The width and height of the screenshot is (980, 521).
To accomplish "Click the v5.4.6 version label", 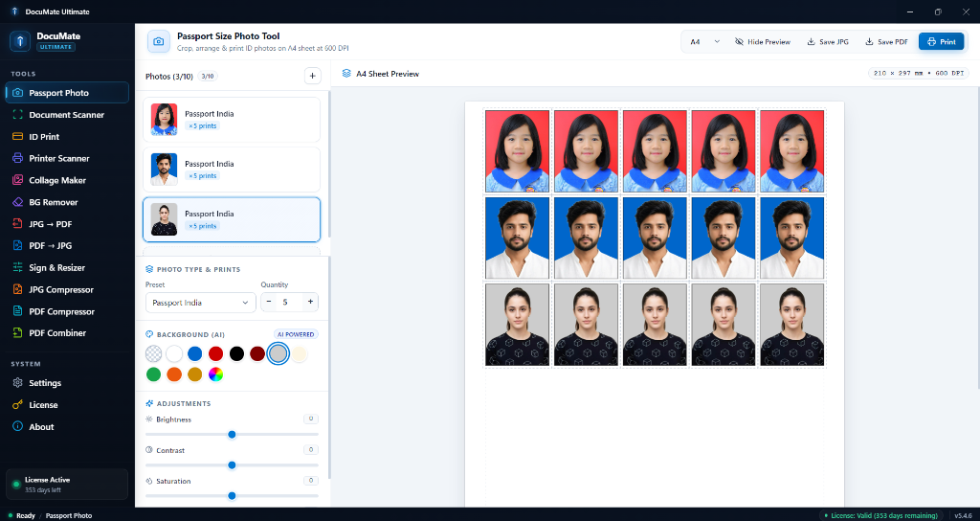I will 965,515.
